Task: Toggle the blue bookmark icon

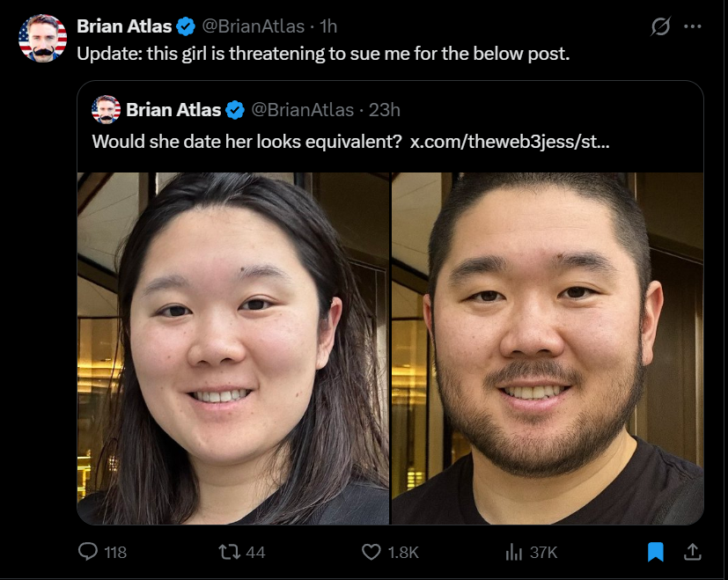Action: [x=656, y=552]
